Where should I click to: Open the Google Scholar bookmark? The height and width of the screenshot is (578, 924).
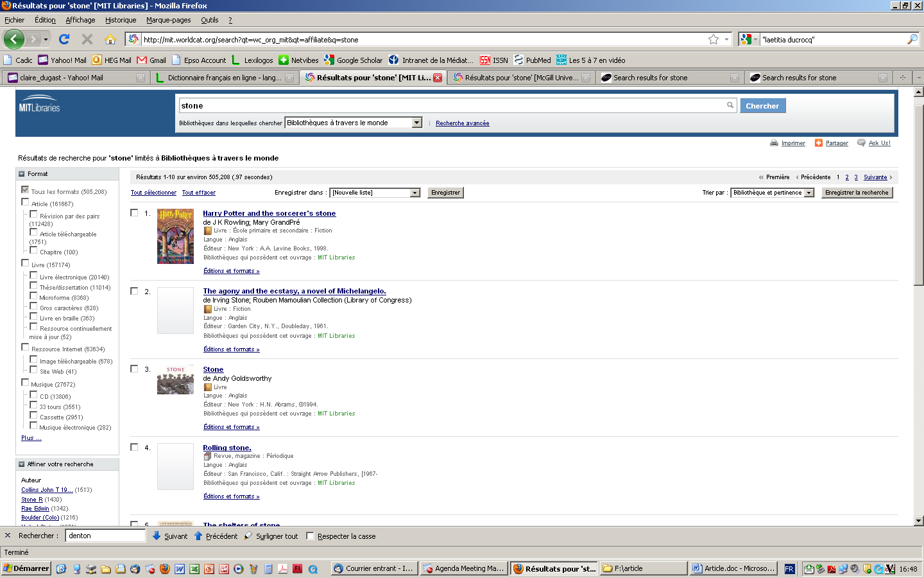point(354,60)
